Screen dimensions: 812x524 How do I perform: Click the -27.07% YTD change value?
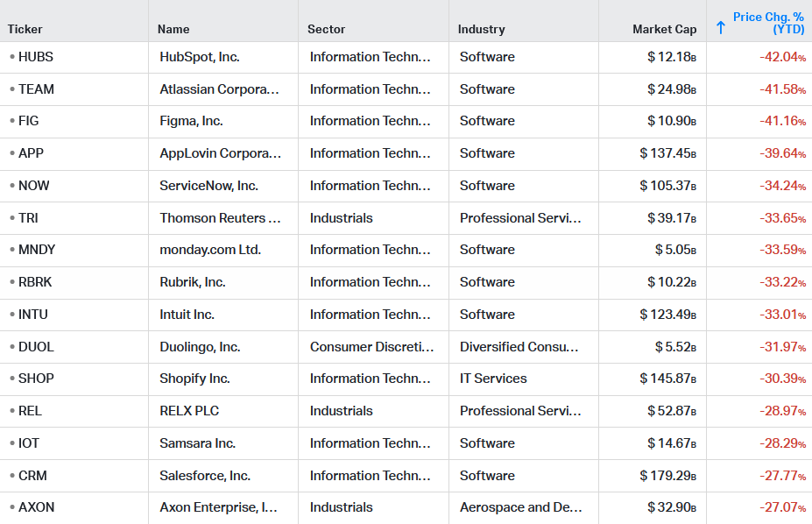(782, 507)
